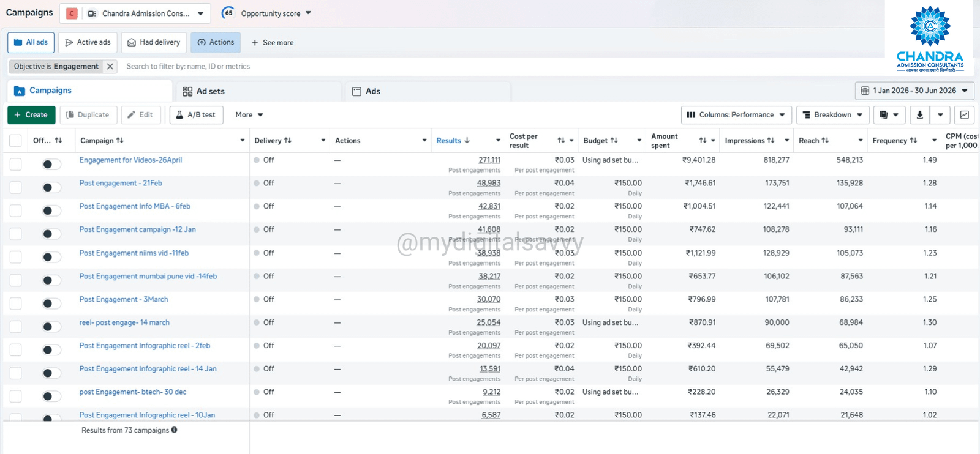Viewport: 980px width, 454px height.
Task: Click the A/B test button
Action: 196,114
